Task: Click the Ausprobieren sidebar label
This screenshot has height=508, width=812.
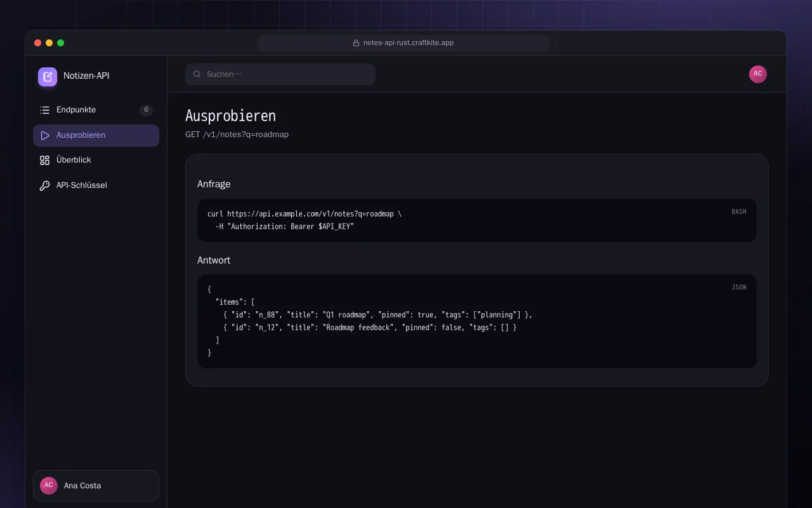Action: point(81,135)
